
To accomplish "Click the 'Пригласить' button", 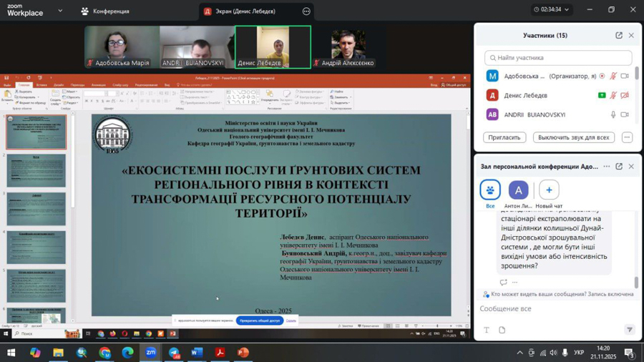I will click(504, 137).
